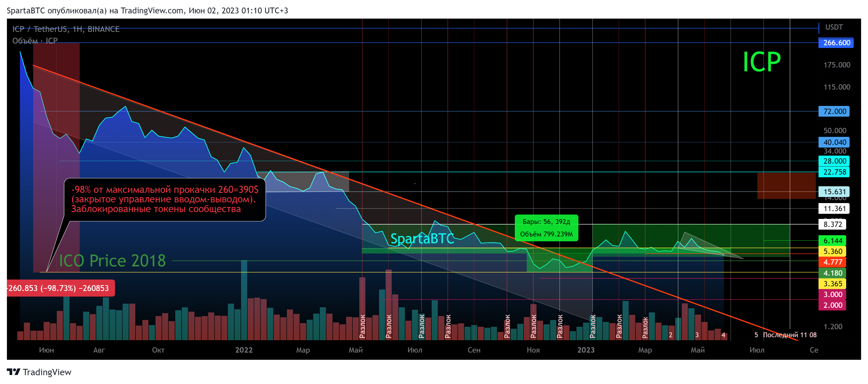The image size is (868, 384).
Task: Select the blue 40.040 price label
Action: pos(834,142)
